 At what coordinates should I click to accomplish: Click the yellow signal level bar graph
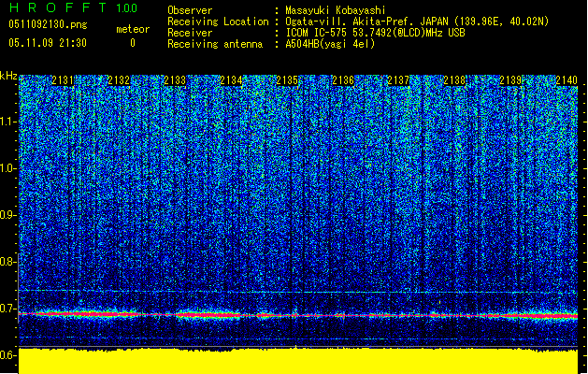pyautogui.click(x=298, y=361)
